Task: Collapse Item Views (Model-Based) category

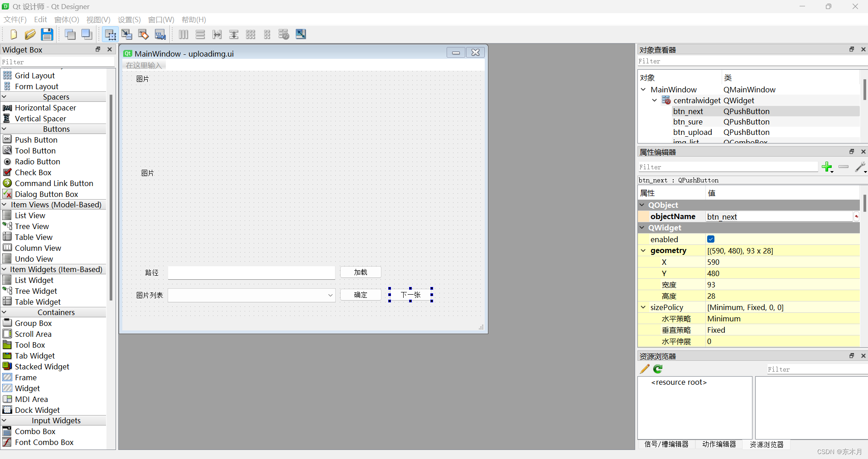Action: click(x=4, y=205)
